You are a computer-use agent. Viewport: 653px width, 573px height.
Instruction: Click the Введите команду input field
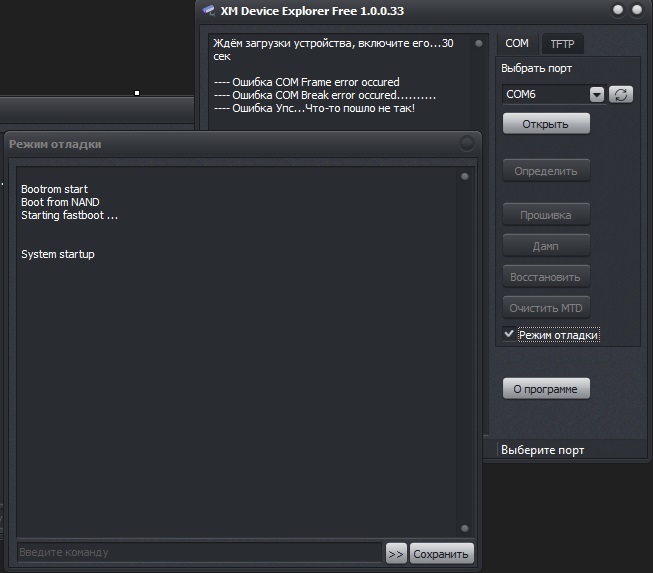tap(199, 553)
